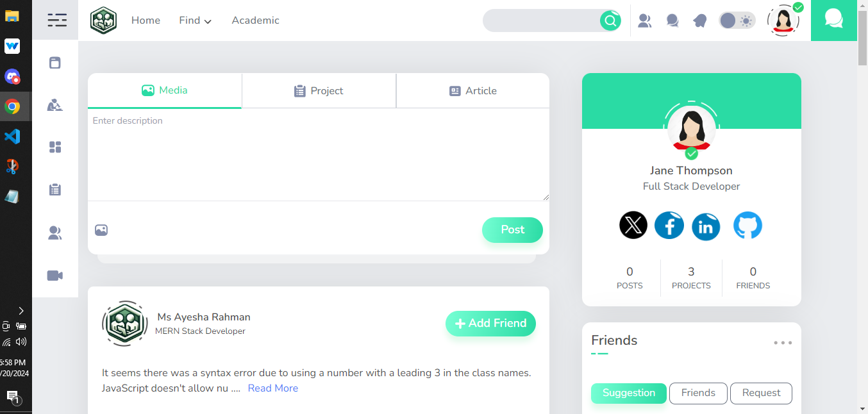868x414 pixels.
Task: Open the Friends panel three-dots menu
Action: 783,343
